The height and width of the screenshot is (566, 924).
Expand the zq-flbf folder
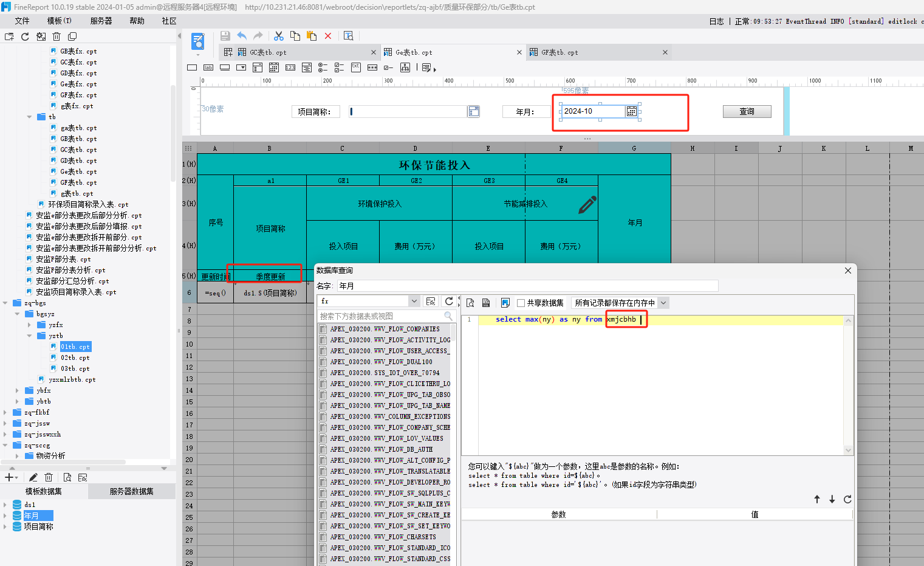click(5, 412)
